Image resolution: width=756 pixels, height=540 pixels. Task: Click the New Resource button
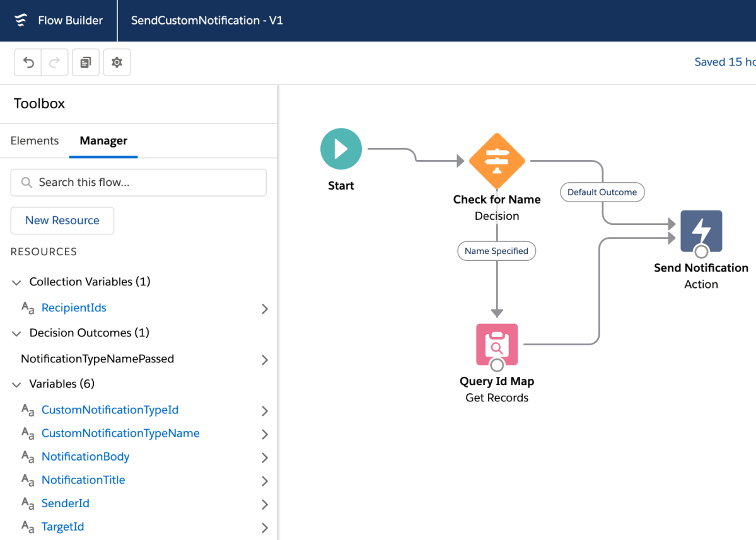(62, 221)
